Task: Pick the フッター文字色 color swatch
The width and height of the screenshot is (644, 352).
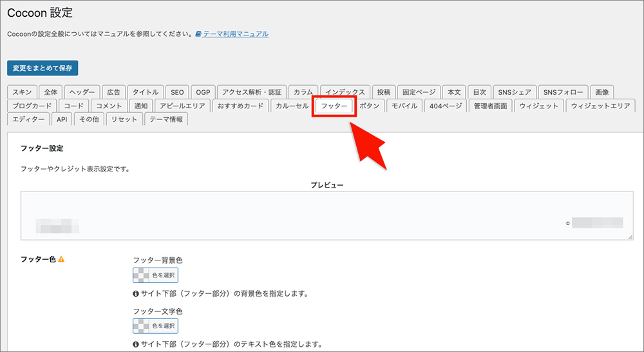Action: pyautogui.click(x=155, y=326)
